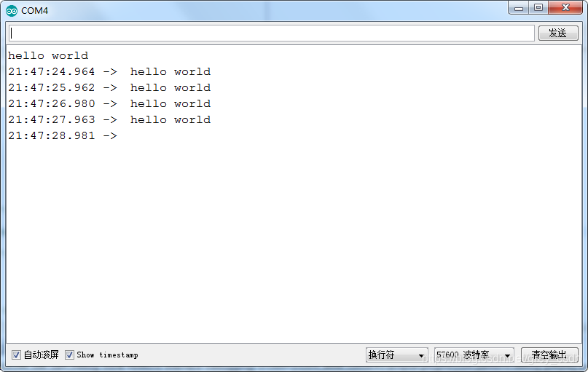The width and height of the screenshot is (588, 372).
Task: Minimize the COM4 serial monitor window
Action: coord(519,8)
